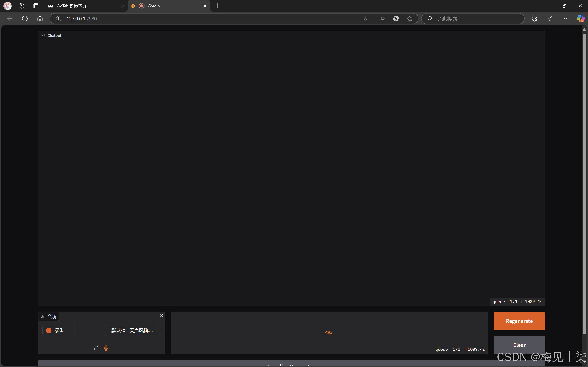
Task: Open browser settings and more menu
Action: click(566, 19)
